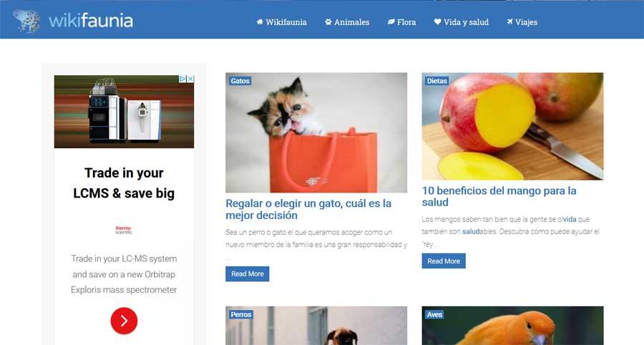Select the Dietas category tag

pyautogui.click(x=436, y=81)
